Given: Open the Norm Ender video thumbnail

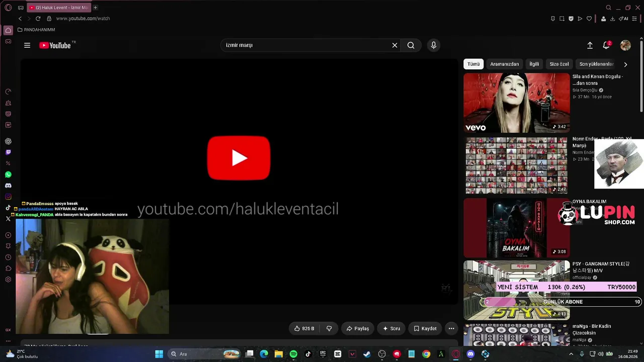Looking at the screenshot, I should (x=517, y=165).
